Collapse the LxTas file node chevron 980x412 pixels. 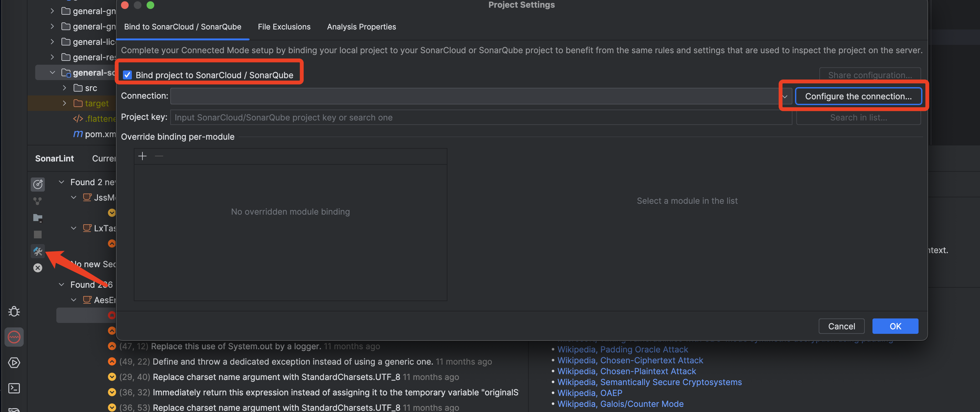[x=74, y=228]
